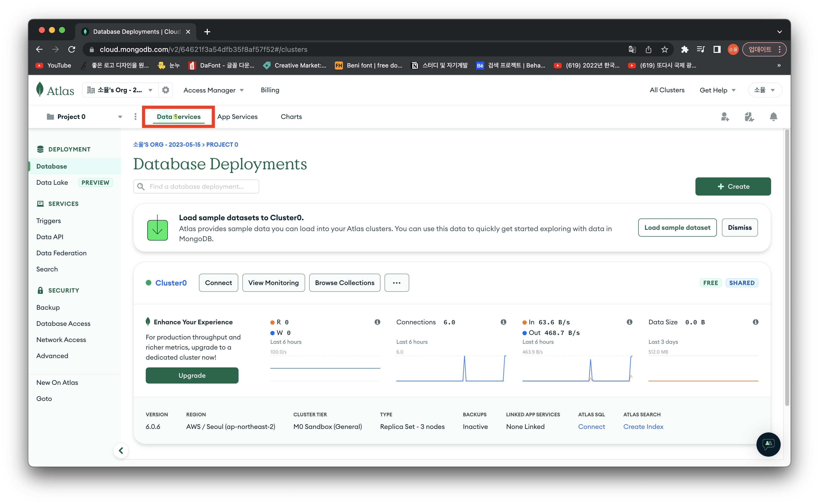Click the page vertical scrollbar

pyautogui.click(x=787, y=268)
